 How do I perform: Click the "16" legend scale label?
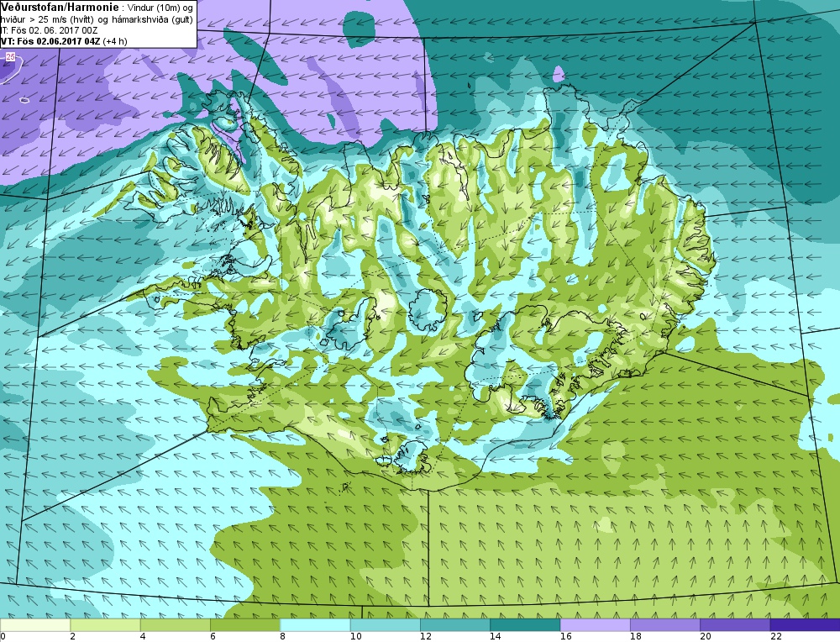(565, 637)
